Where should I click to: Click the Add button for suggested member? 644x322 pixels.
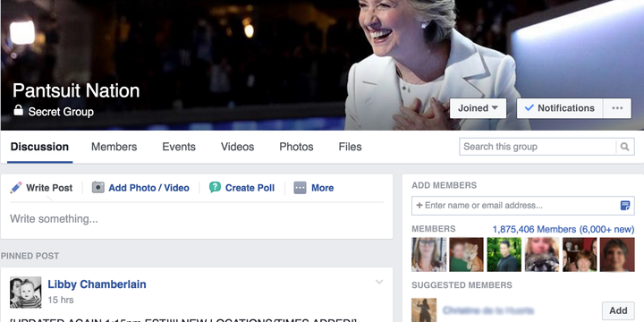pos(618,311)
